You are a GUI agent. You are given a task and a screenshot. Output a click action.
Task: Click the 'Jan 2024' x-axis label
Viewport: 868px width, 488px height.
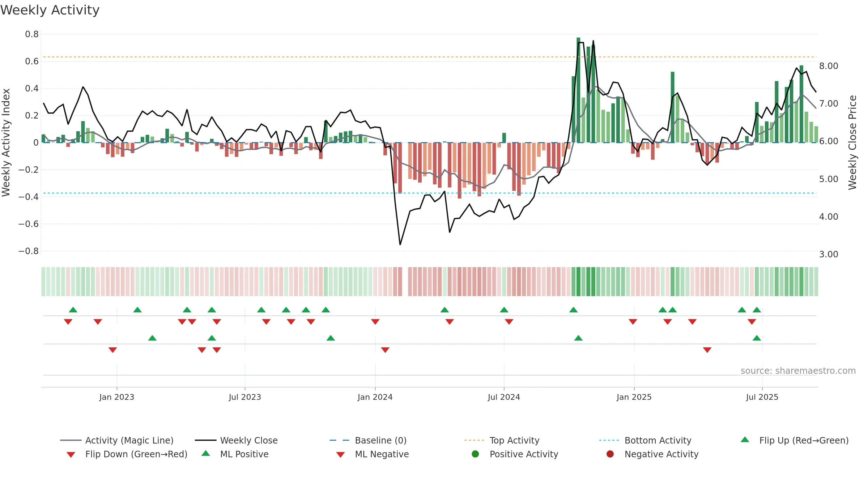click(x=375, y=397)
